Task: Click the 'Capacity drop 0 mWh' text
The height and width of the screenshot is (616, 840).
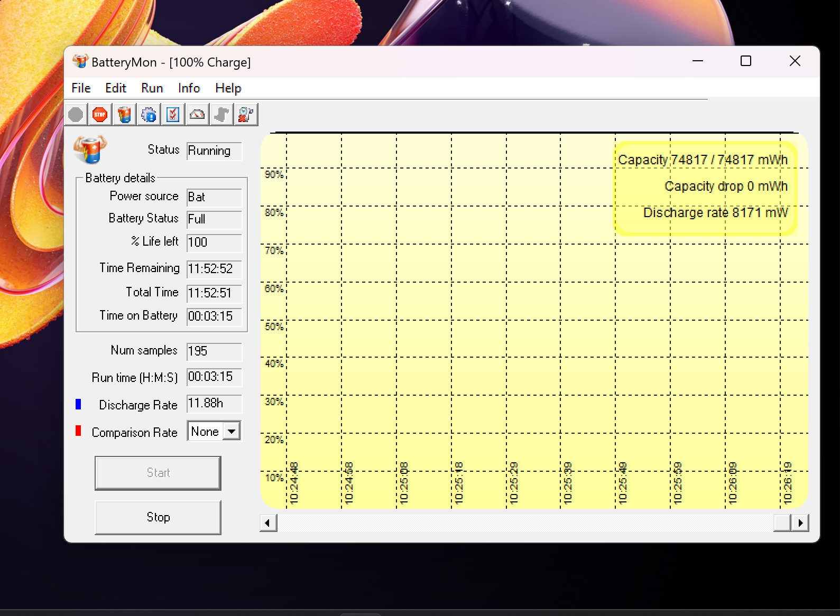Action: point(726,186)
